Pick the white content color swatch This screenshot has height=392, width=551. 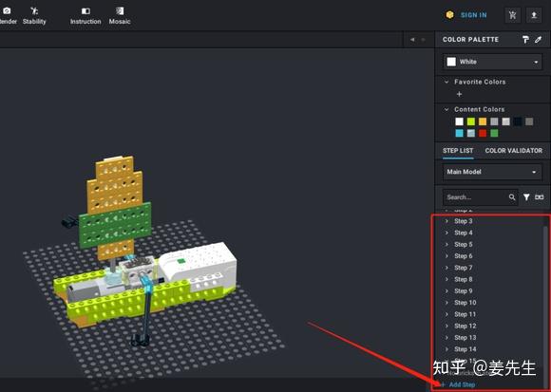point(459,121)
